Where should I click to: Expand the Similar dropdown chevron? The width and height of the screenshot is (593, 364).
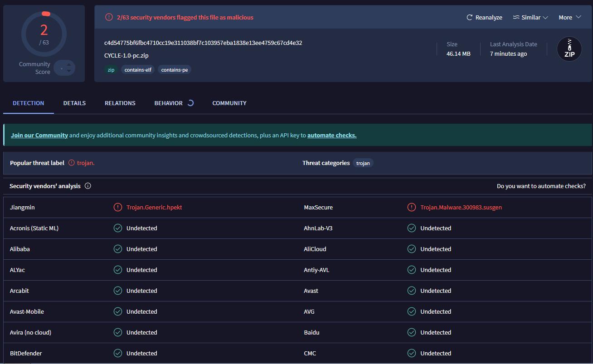pyautogui.click(x=545, y=18)
